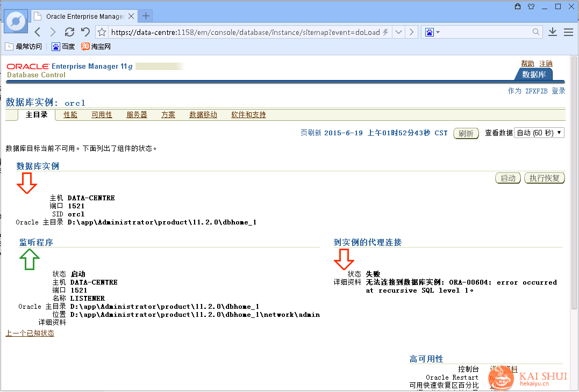Open the 服务器 tab
Viewport: 579px width, 392px height.
[x=137, y=115]
